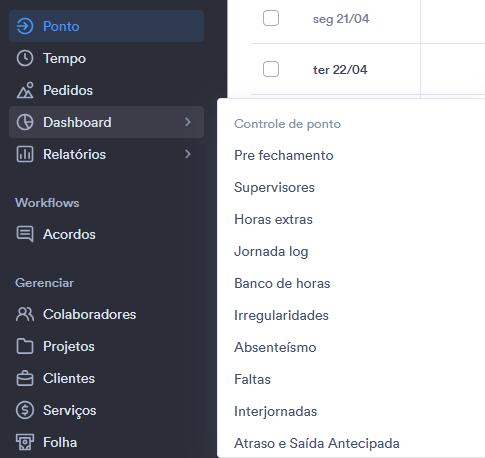Image resolution: width=485 pixels, height=458 pixels.
Task: Click the Colaboradores people icon
Action: click(x=25, y=314)
